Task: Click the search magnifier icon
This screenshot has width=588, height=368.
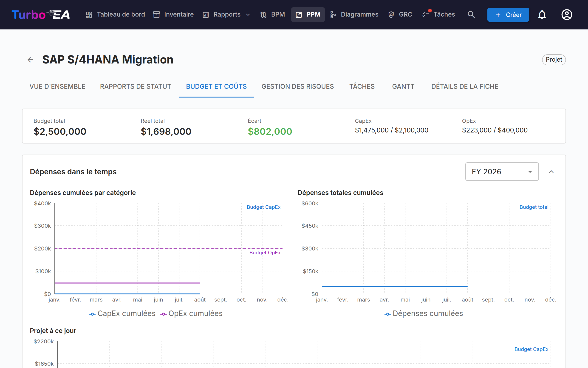Action: (x=471, y=14)
